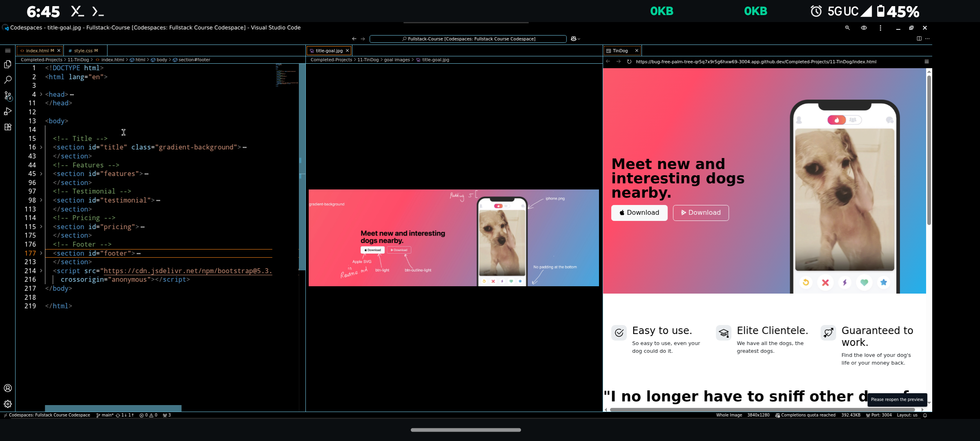Switch to the style.css tab
The width and height of the screenshot is (980, 441).
85,50
